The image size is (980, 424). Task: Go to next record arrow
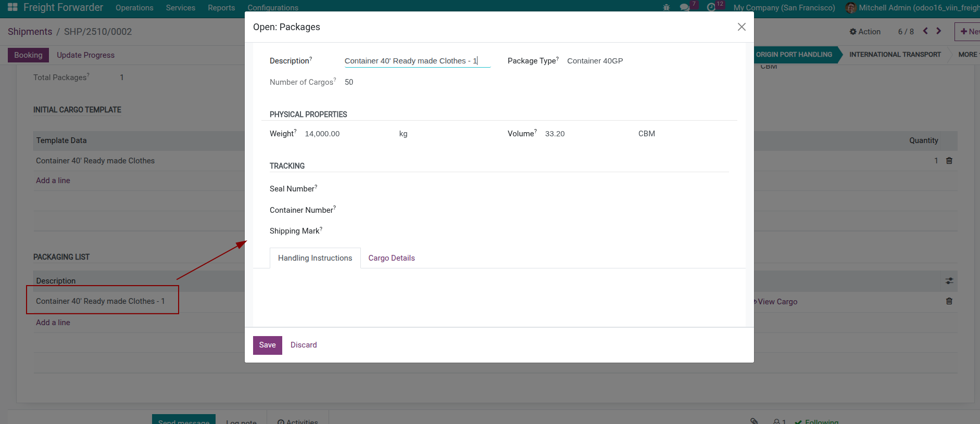(938, 31)
